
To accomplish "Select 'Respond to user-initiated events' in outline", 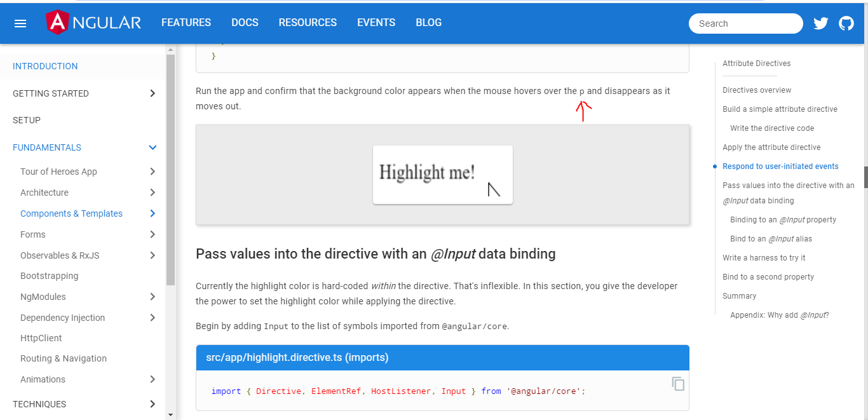I will tap(780, 166).
